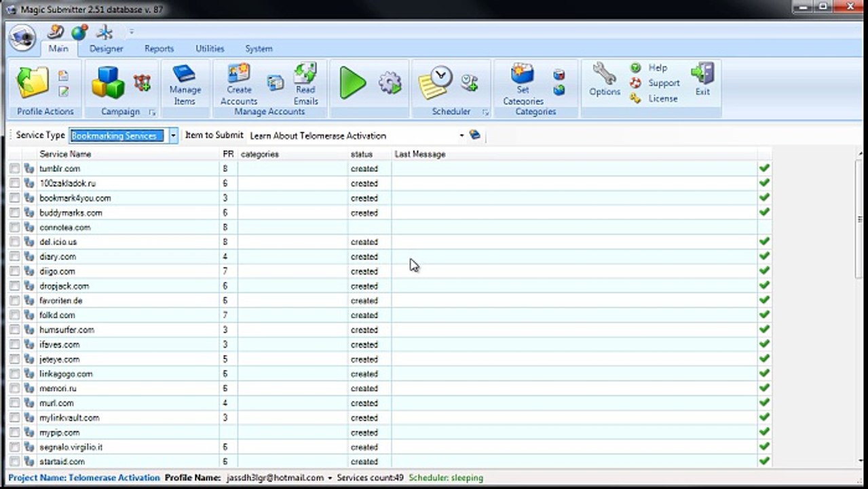Expand the Scheduler group dialog launcher
868x489 pixels.
[x=485, y=112]
